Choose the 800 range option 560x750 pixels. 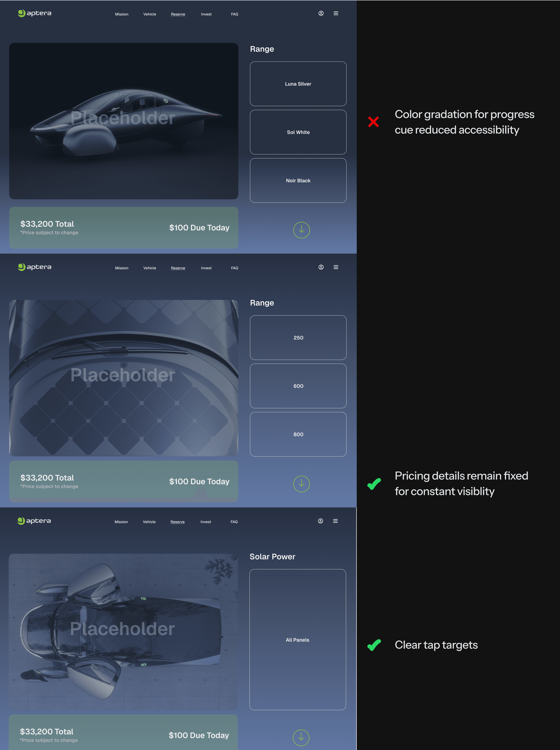tap(298, 434)
